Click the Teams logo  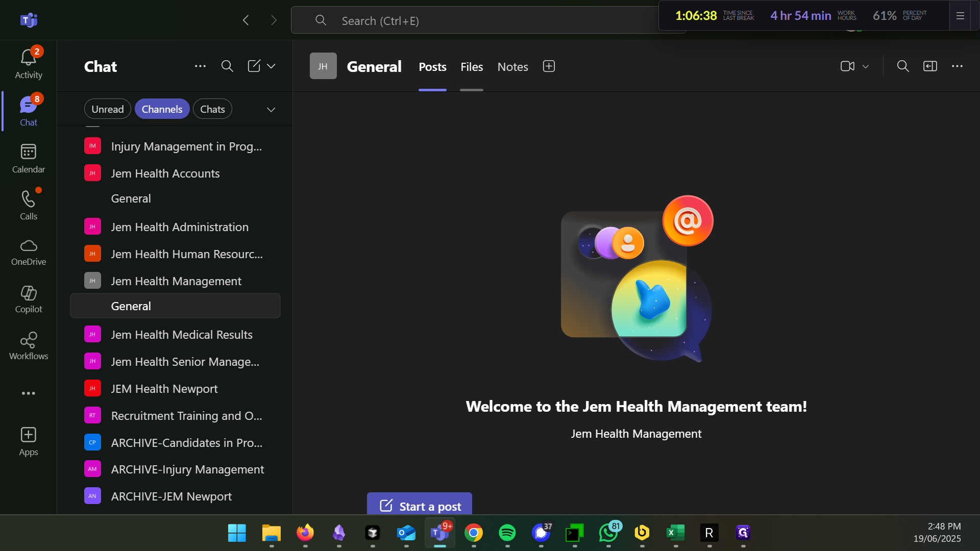point(29,20)
